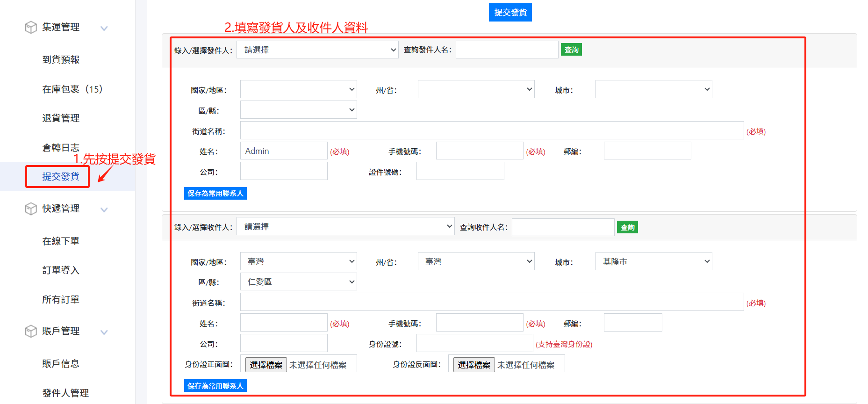Image resolution: width=868 pixels, height=404 pixels.
Task: Click the blue 提交發貨 button at top
Action: tap(510, 13)
